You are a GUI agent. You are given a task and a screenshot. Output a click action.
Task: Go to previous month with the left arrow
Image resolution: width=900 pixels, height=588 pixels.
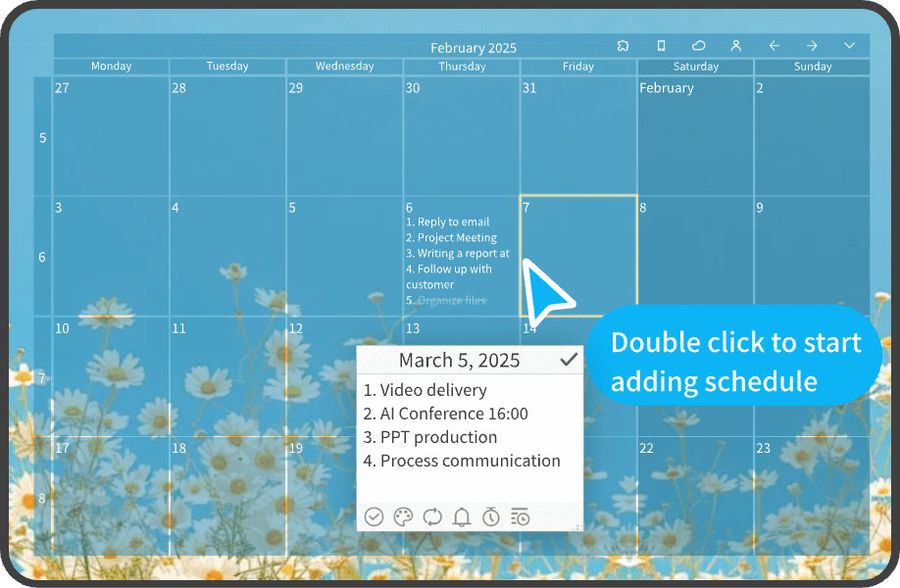[774, 45]
